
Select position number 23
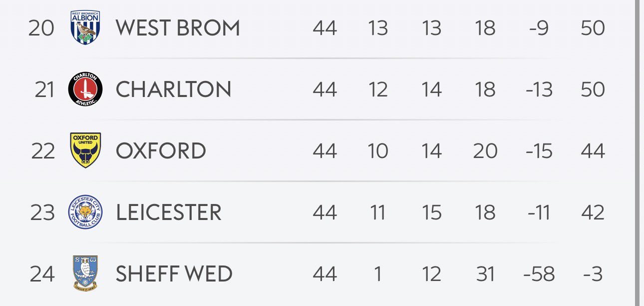pos(43,212)
